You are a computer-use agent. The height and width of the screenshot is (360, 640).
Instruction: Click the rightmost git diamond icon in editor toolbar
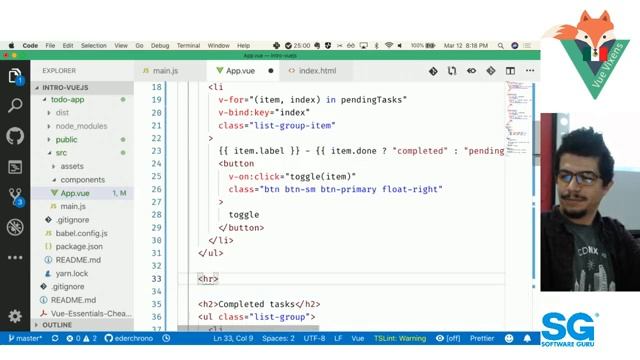click(491, 71)
